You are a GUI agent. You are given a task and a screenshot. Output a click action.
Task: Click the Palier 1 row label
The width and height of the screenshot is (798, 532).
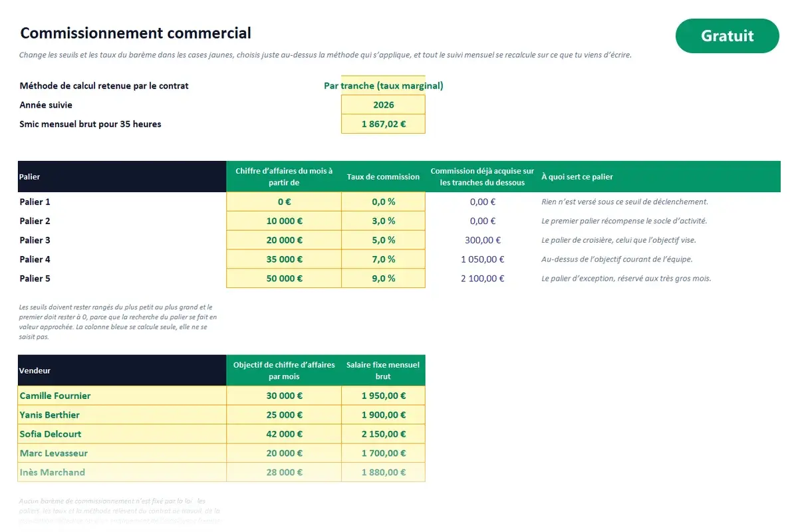(35, 201)
